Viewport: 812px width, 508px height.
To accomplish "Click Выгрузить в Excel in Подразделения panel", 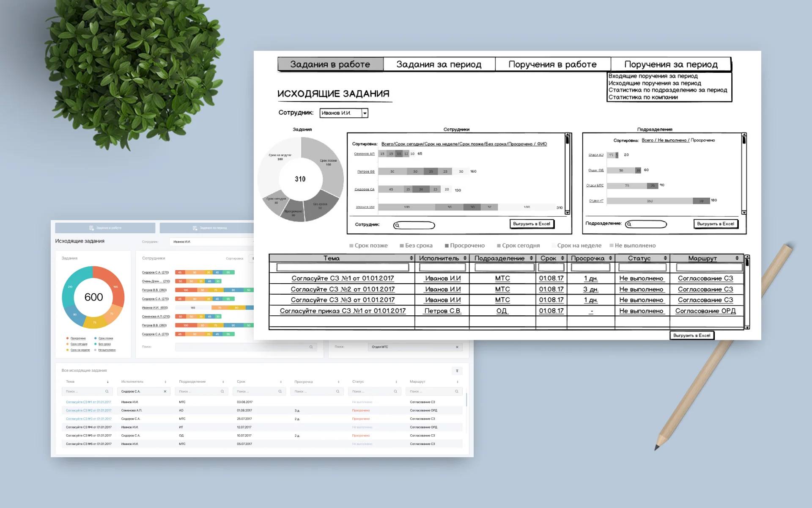I will (x=716, y=224).
